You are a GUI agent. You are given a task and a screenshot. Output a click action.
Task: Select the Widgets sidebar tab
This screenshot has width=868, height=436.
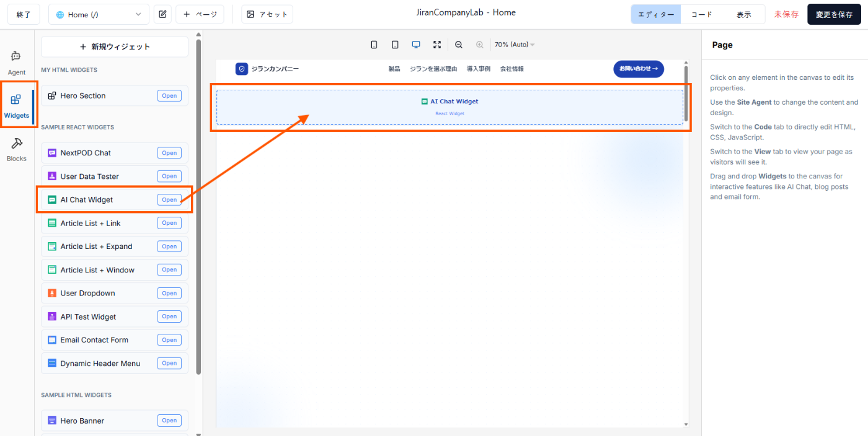17,105
